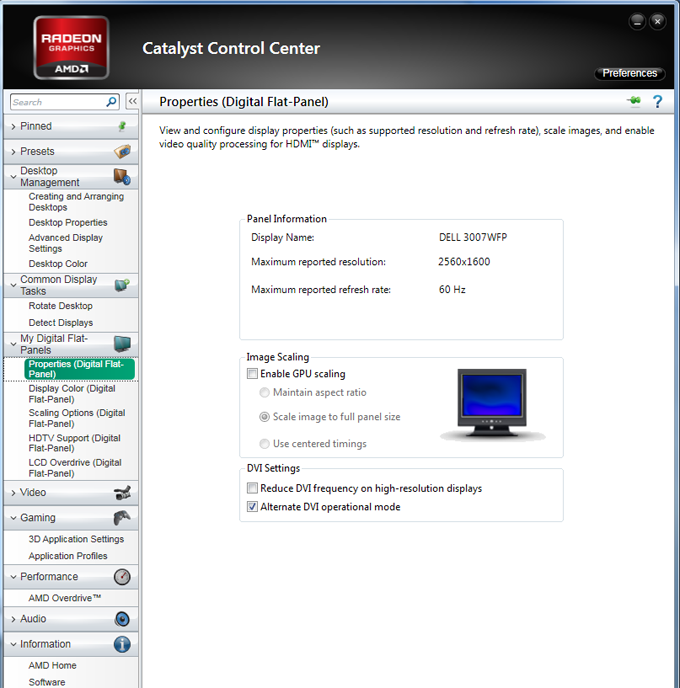680x688 pixels.
Task: Click the green pin icon in header
Action: tap(633, 101)
